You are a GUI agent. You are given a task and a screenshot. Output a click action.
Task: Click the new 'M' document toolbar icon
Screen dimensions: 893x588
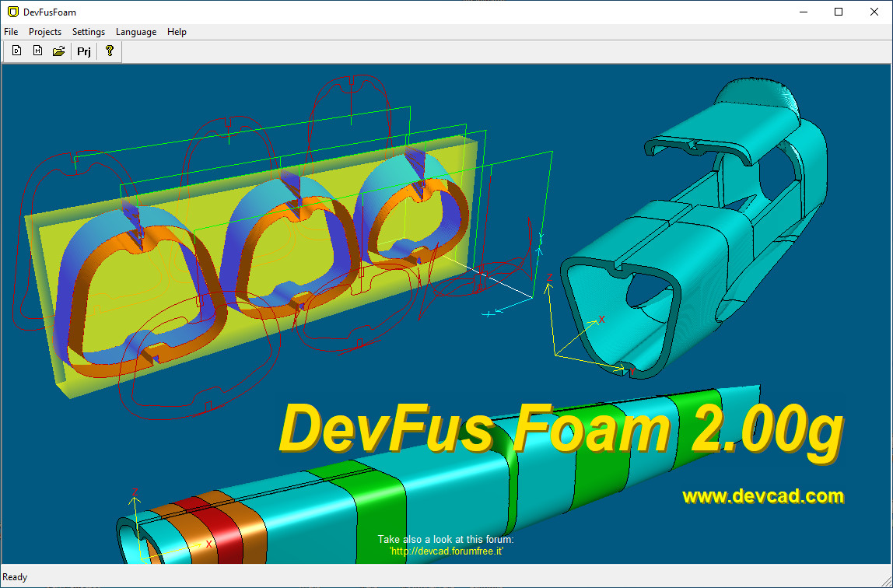coord(37,51)
